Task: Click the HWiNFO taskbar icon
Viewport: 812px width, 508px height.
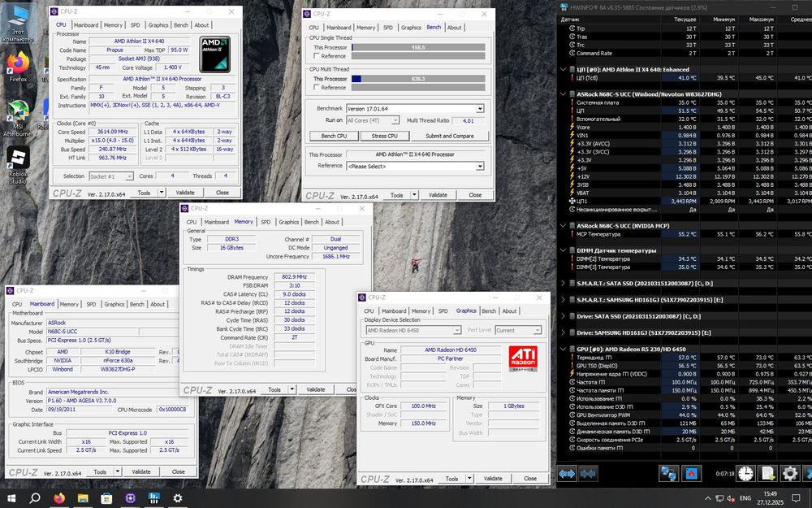Action: [153, 498]
